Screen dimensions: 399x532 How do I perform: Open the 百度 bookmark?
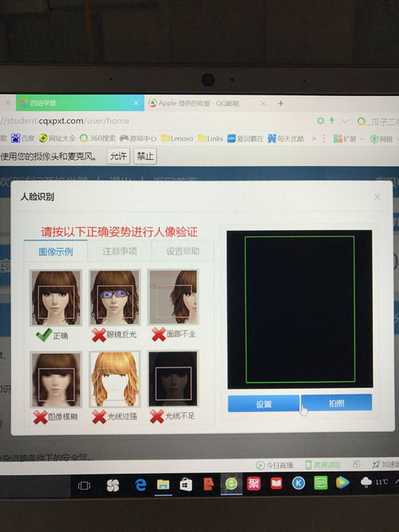pyautogui.click(x=22, y=138)
